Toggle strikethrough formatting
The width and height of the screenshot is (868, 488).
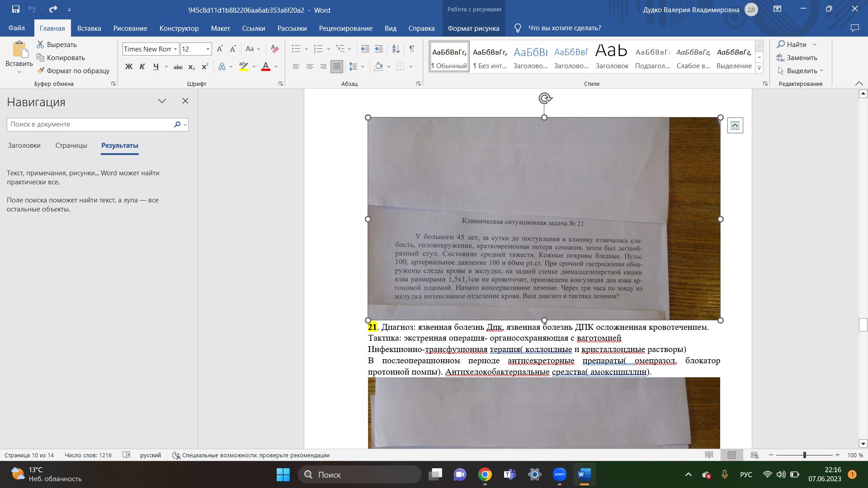[178, 66]
